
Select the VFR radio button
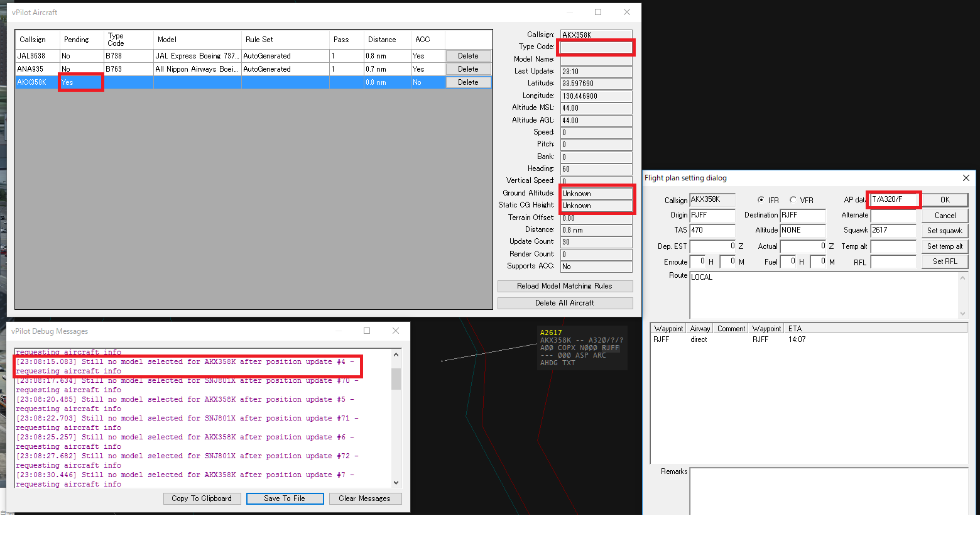click(793, 200)
